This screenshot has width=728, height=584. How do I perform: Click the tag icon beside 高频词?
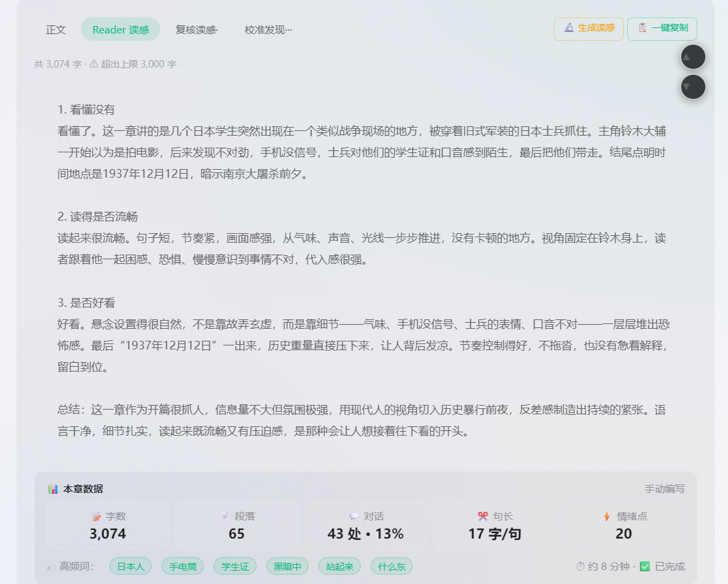click(51, 567)
